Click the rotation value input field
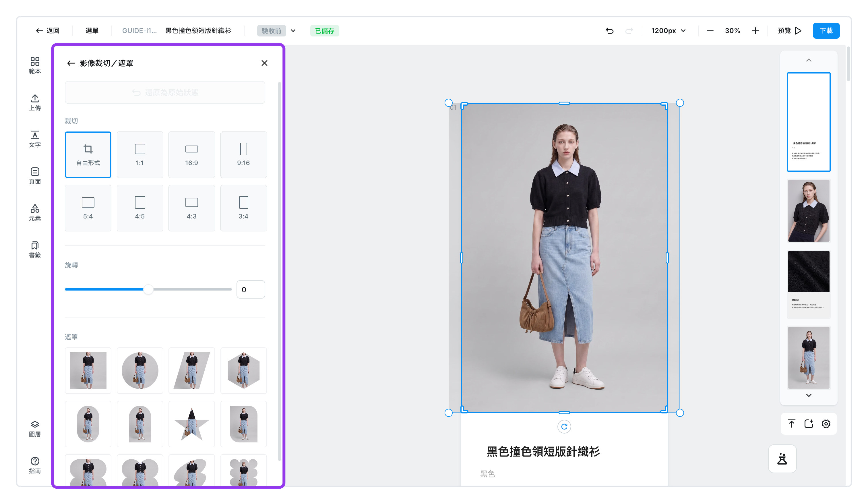Viewport: 868px width, 503px height. 250,289
